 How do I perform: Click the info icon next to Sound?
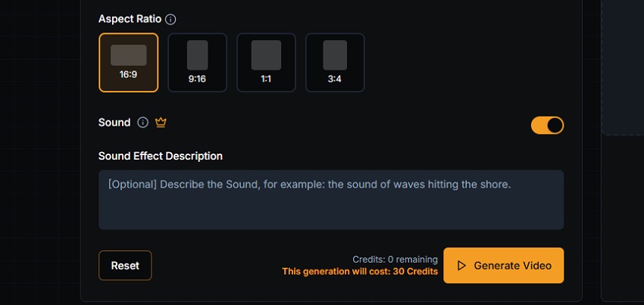(142, 123)
